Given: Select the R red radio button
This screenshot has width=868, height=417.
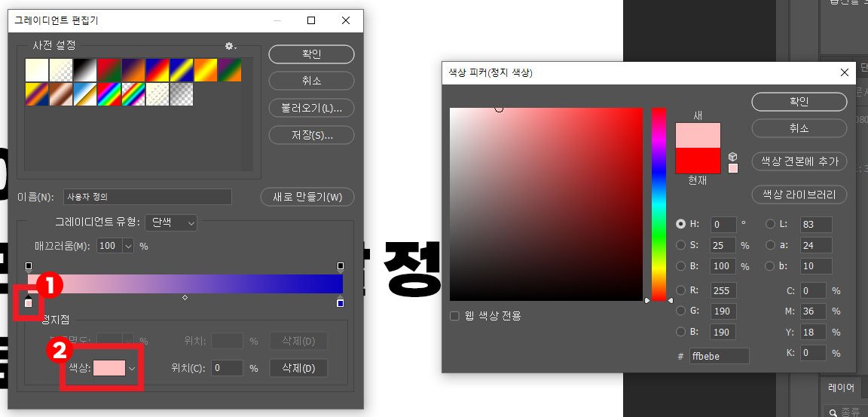Looking at the screenshot, I should tap(681, 290).
